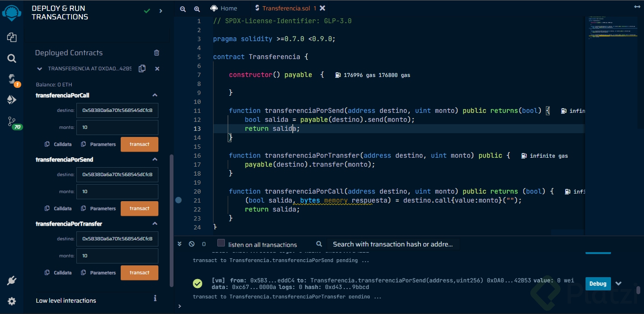Clear deployed contracts with trash icon

click(x=157, y=53)
